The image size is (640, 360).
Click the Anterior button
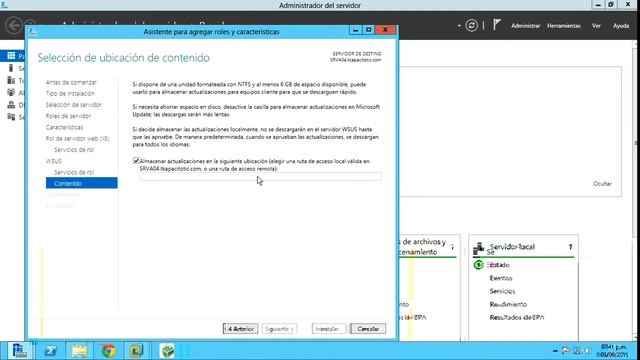pos(240,329)
